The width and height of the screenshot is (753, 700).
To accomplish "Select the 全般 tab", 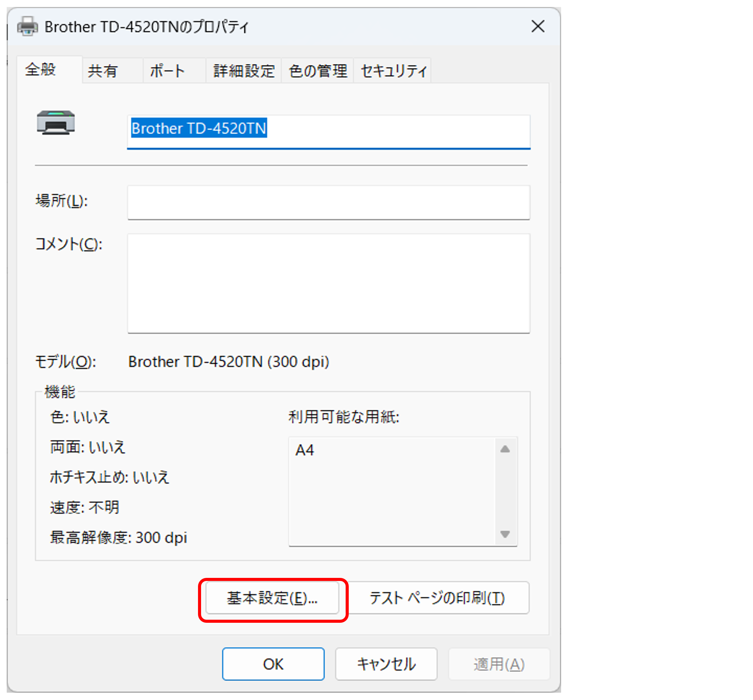I will pyautogui.click(x=41, y=70).
